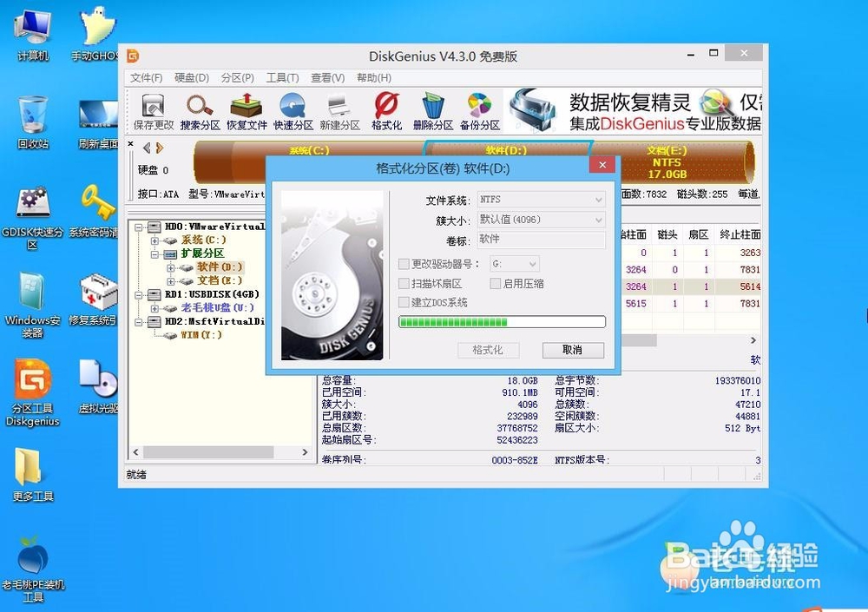The width and height of the screenshot is (868, 612).
Task: Open the 工具(T) menu
Action: [x=282, y=77]
